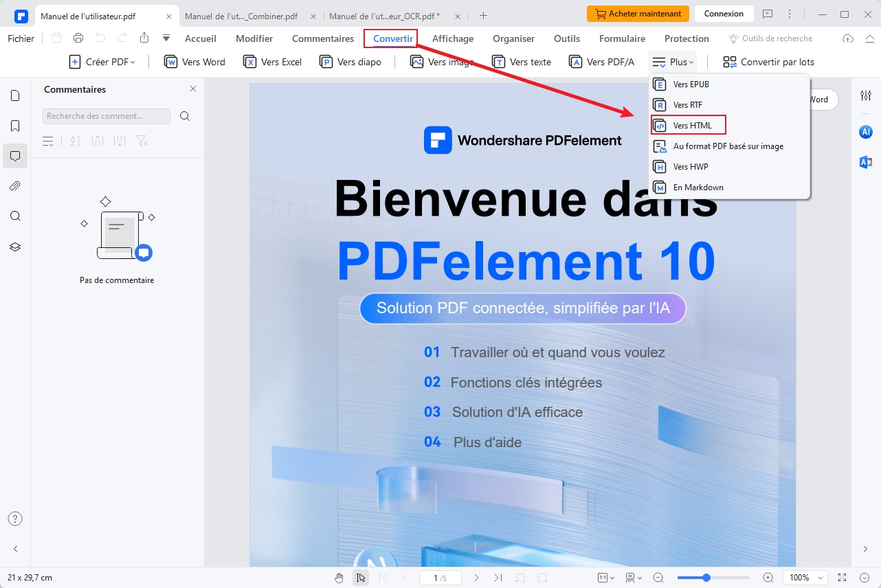The image size is (881, 588).
Task: Select the hand pan tool
Action: 339,578
